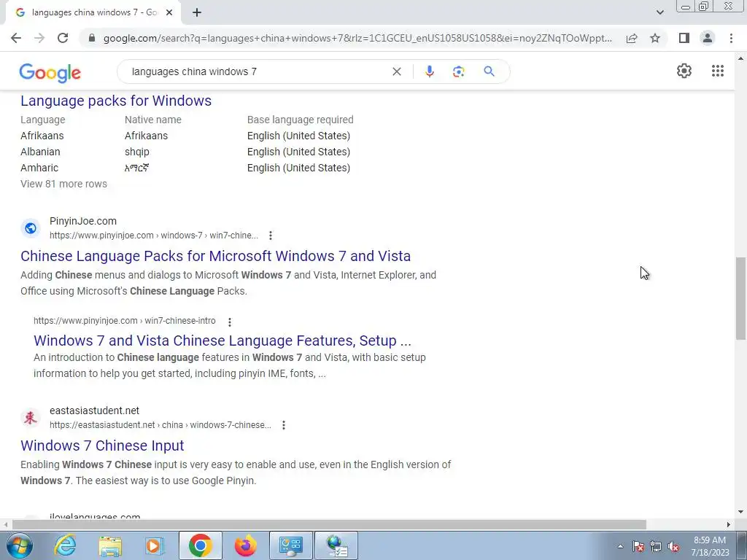The image size is (747, 560).
Task: Launch Internet Explorer from taskbar
Action: click(65, 545)
